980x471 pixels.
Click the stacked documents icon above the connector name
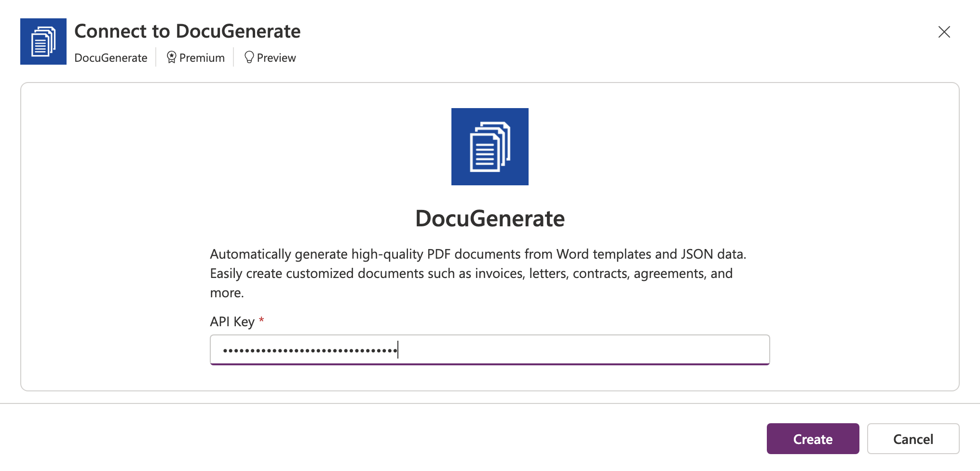[490, 147]
